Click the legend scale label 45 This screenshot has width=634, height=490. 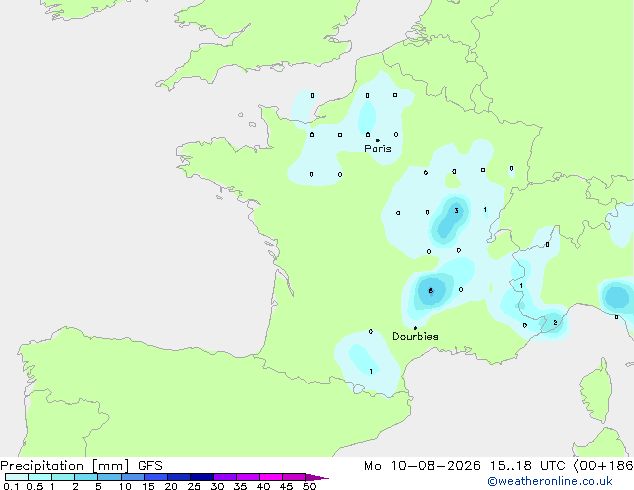(x=286, y=486)
